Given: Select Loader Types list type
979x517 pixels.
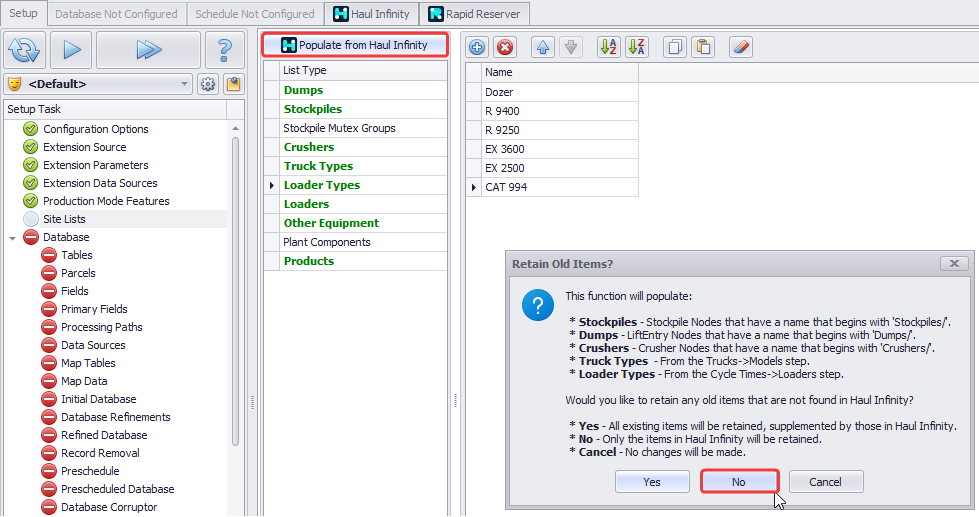Looking at the screenshot, I should [x=363, y=185].
